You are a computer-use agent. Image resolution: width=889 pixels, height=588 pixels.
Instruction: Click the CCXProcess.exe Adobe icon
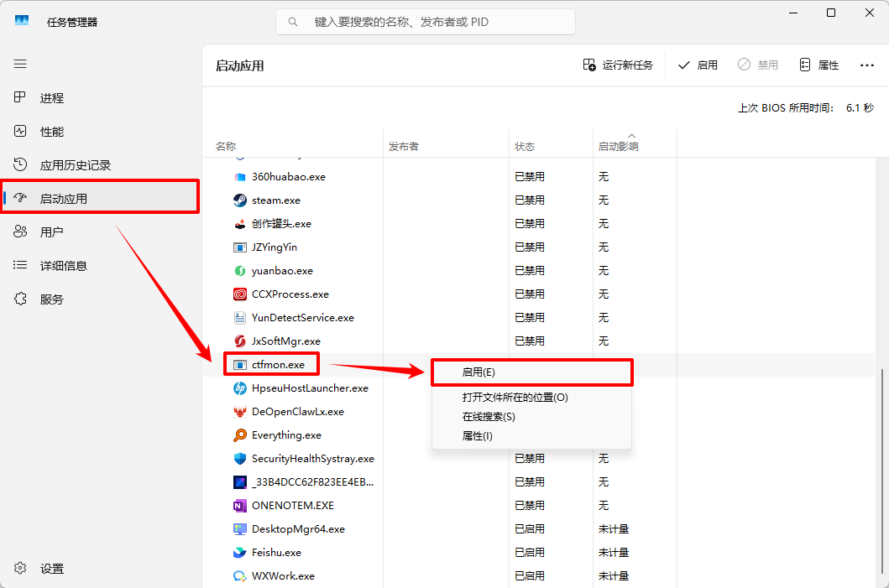pos(240,294)
